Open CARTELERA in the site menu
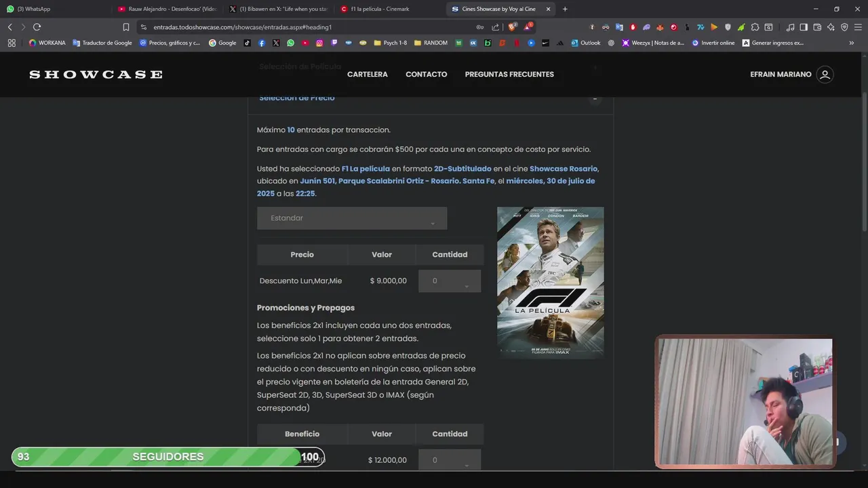The width and height of the screenshot is (868, 488). pyautogui.click(x=368, y=75)
